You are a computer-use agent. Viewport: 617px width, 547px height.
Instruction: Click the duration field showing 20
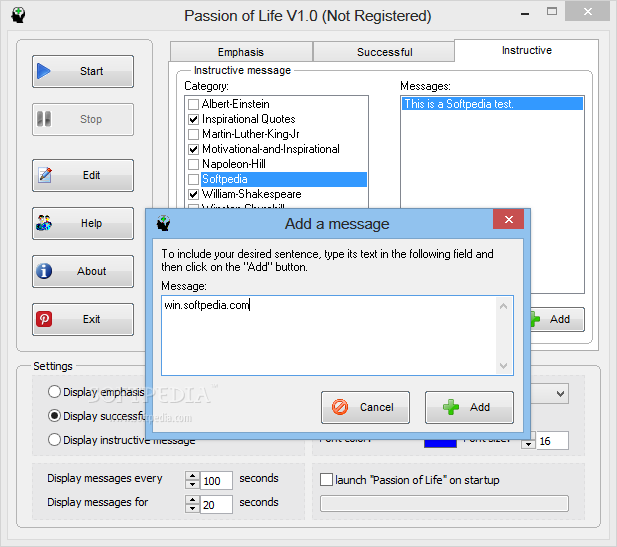[x=216, y=504]
